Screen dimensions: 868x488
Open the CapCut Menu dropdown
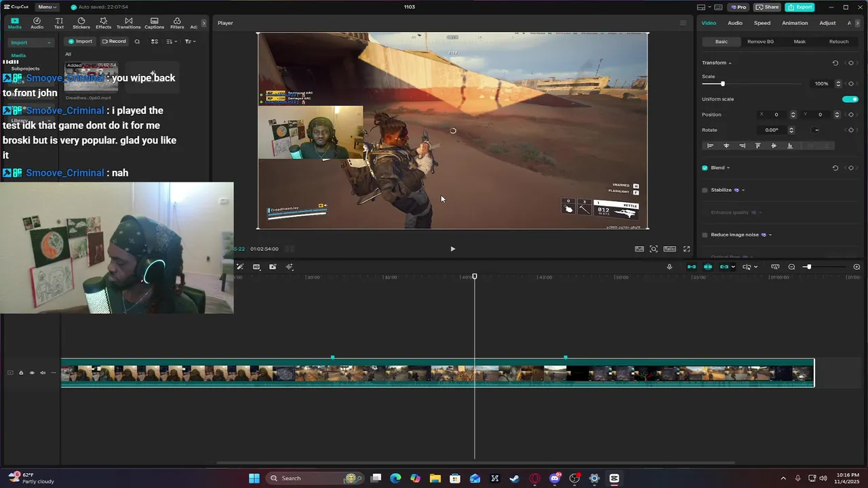click(x=47, y=7)
